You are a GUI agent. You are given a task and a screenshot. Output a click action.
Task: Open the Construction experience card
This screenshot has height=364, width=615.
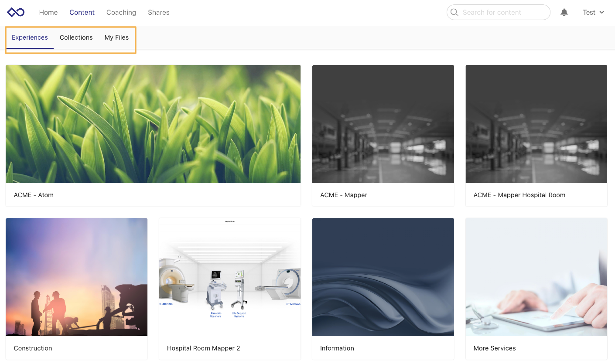(x=76, y=277)
